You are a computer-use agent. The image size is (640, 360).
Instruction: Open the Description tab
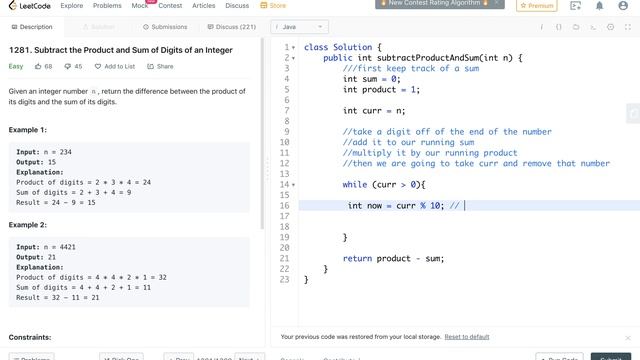pyautogui.click(x=32, y=27)
